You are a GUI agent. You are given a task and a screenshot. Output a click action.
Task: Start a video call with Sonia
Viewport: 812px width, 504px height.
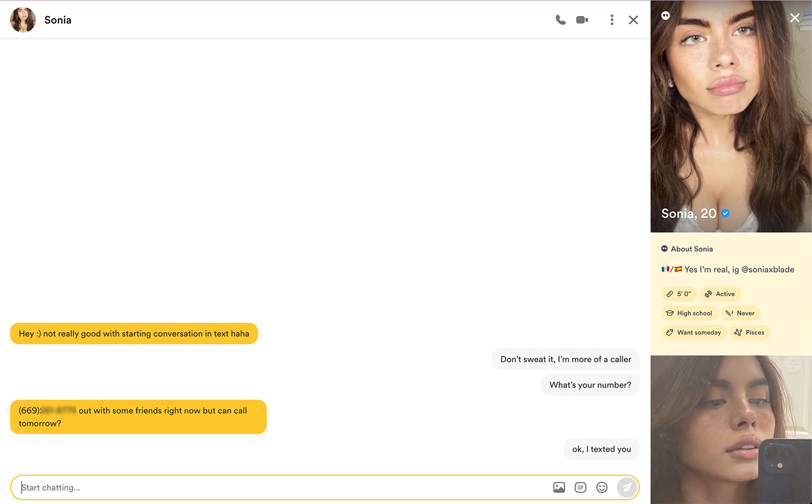pyautogui.click(x=582, y=20)
